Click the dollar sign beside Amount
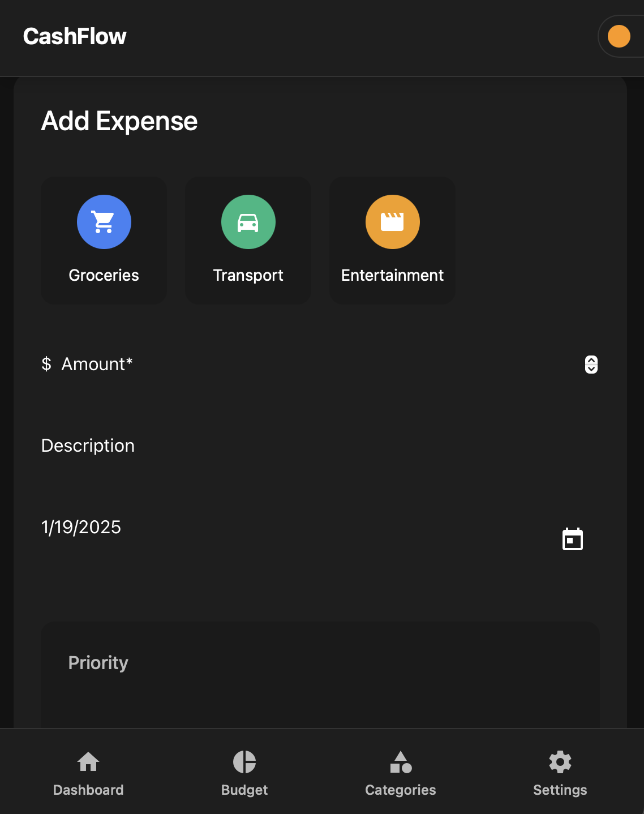The height and width of the screenshot is (814, 644). click(x=46, y=364)
